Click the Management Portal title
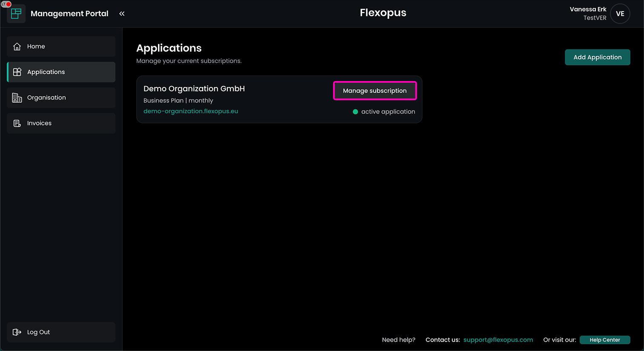The image size is (644, 351). pyautogui.click(x=69, y=14)
